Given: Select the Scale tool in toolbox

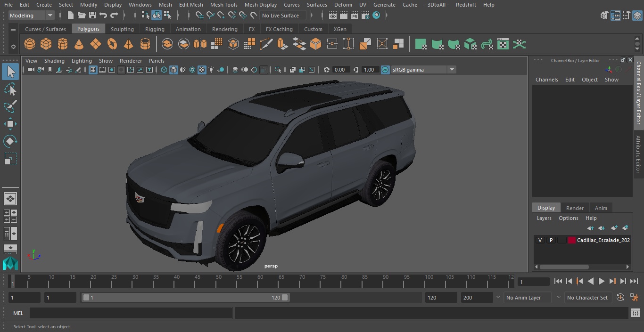Looking at the screenshot, I should pos(10,159).
